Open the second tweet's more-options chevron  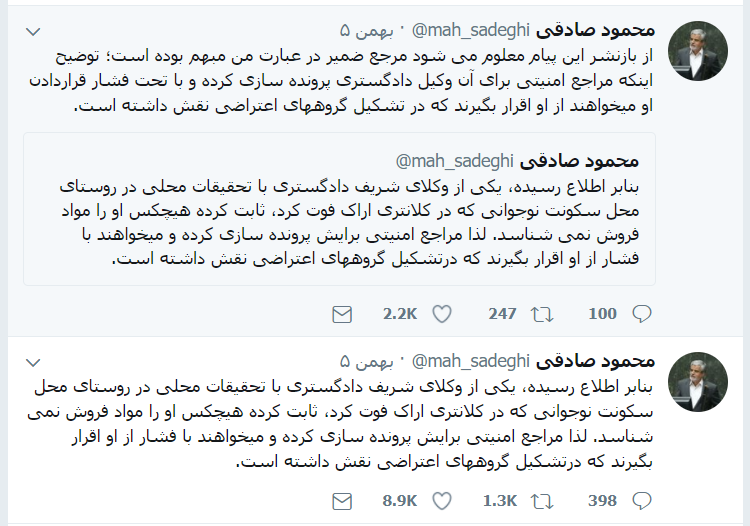click(32, 360)
